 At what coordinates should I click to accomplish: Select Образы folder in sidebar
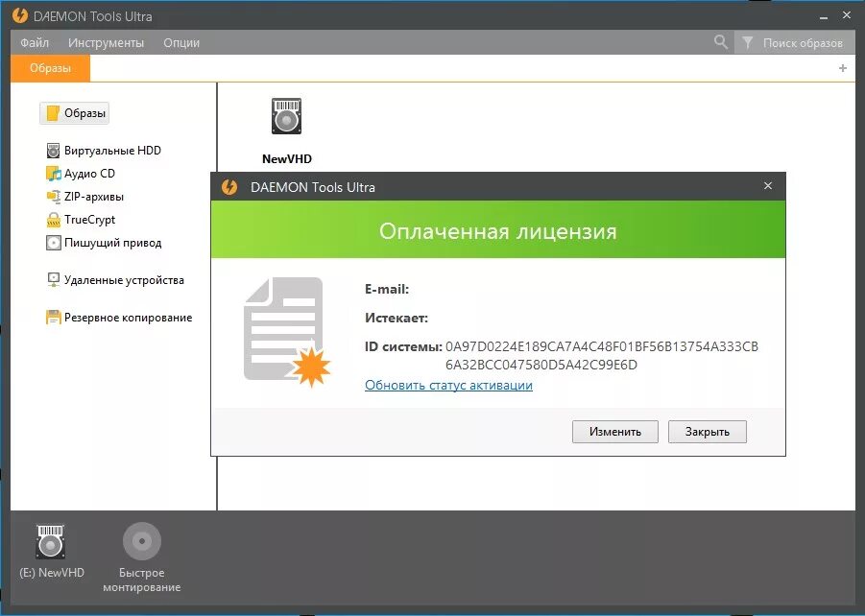[x=75, y=113]
